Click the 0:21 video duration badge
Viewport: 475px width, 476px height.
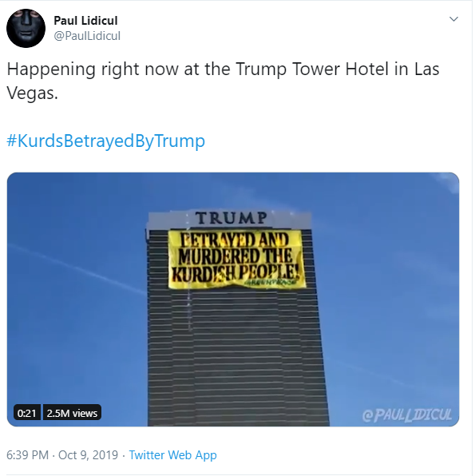tap(26, 413)
